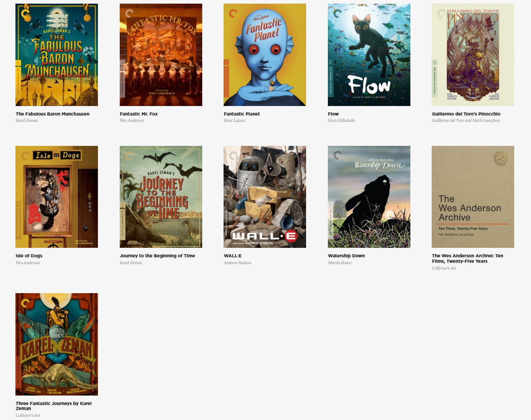Image resolution: width=531 pixels, height=420 pixels.
Task: Select Journey to the Beginning of Time poster
Action: pyautogui.click(x=161, y=197)
